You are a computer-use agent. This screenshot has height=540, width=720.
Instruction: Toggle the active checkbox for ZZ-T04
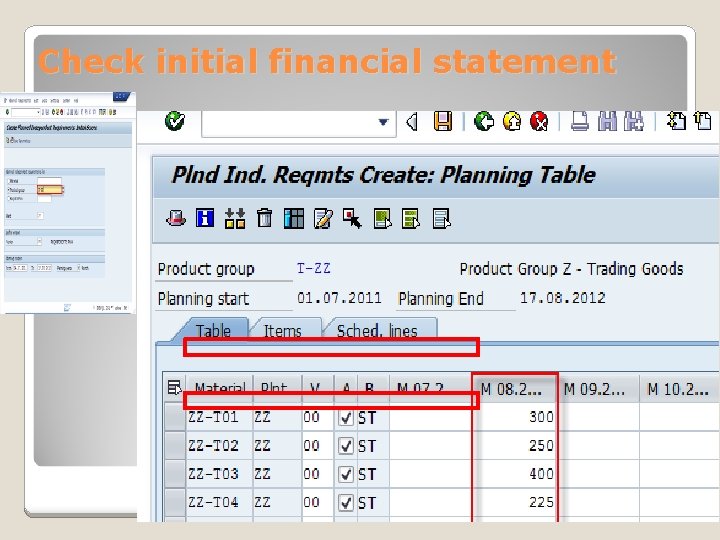point(346,503)
